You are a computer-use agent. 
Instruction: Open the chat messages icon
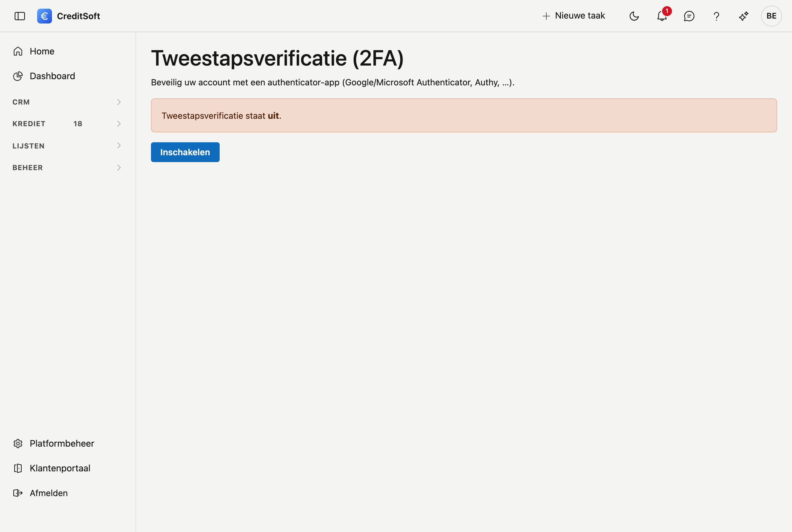(689, 16)
